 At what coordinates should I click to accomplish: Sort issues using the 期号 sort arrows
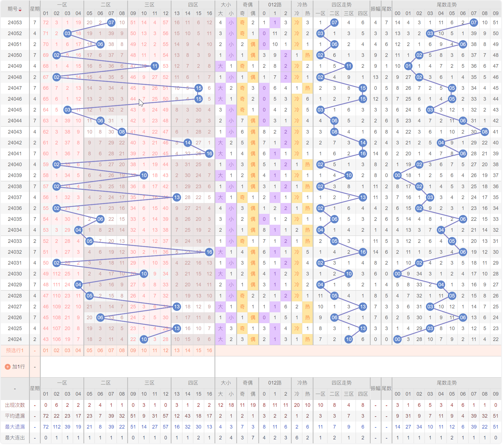[20, 9]
